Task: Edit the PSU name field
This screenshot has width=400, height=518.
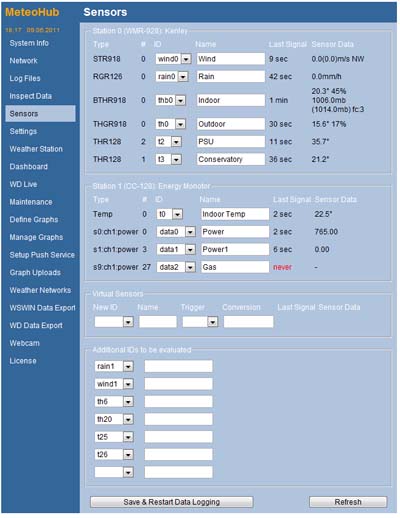Action: [231, 142]
